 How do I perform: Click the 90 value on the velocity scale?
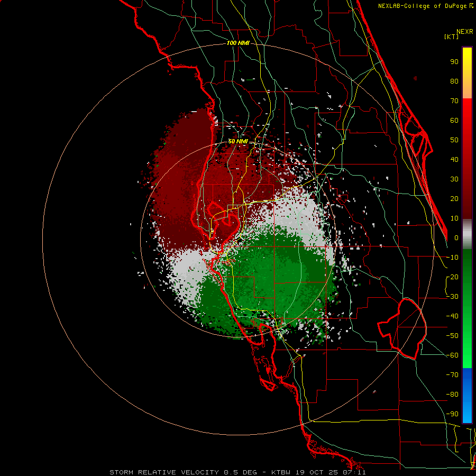(x=454, y=62)
